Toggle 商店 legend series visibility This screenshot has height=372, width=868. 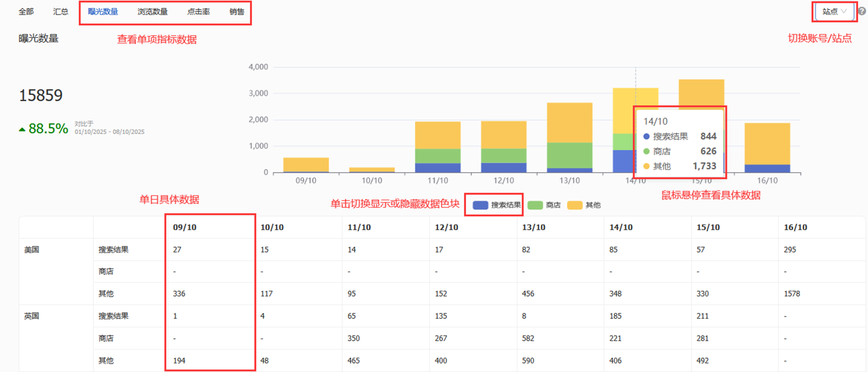click(553, 205)
